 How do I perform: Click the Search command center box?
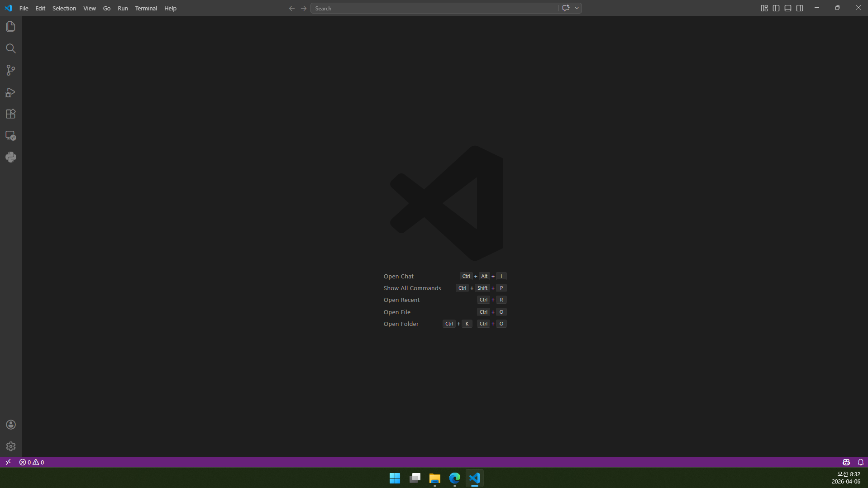(434, 8)
